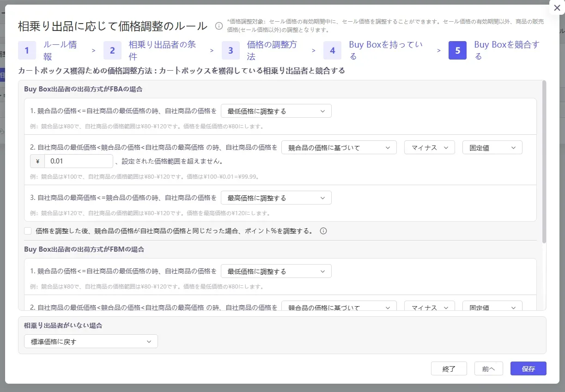Click the 相乗り出品者がいない場合 label
The width and height of the screenshot is (565, 392).
click(x=63, y=326)
